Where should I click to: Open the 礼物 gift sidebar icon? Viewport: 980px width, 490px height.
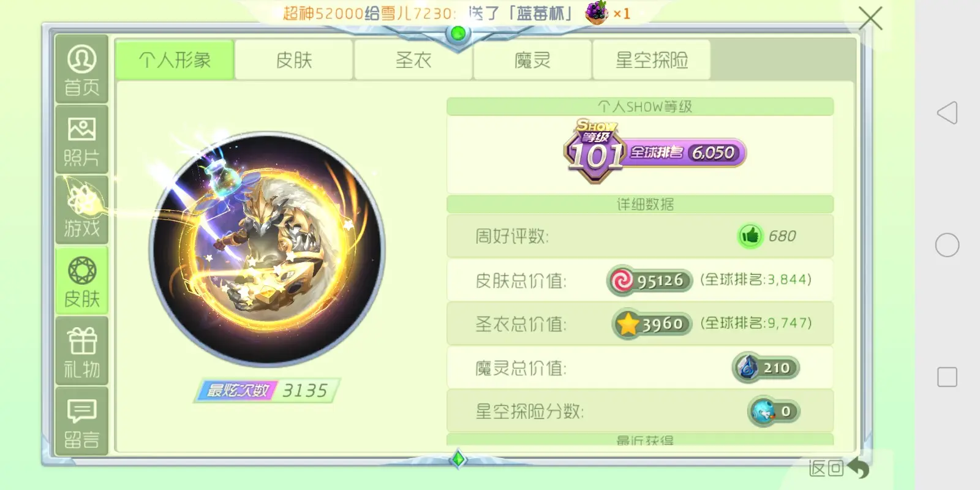82,351
